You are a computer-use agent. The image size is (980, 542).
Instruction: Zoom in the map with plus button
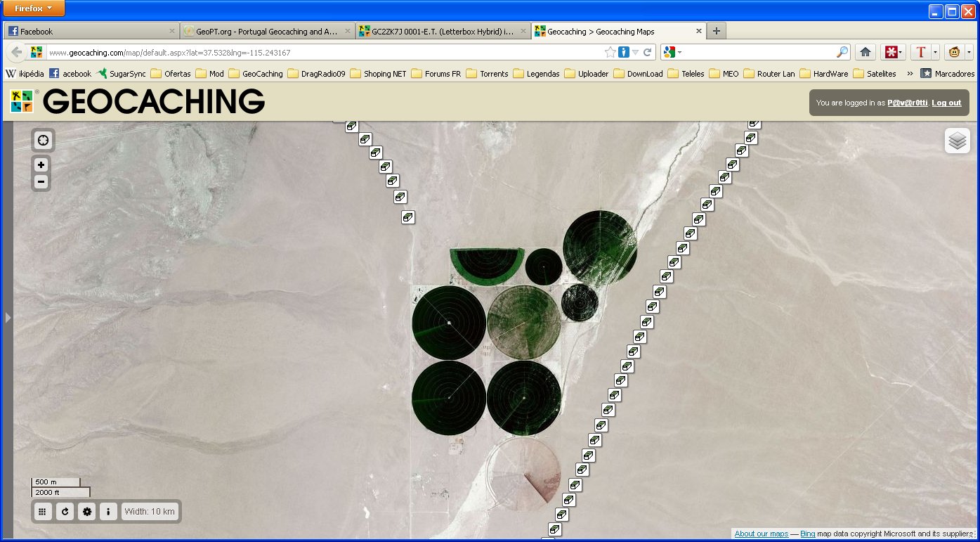[41, 165]
